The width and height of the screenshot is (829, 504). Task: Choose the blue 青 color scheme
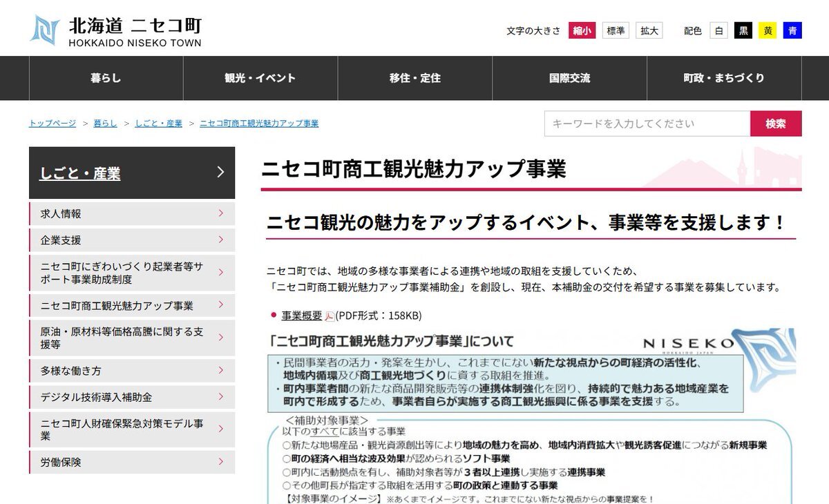pos(792,30)
